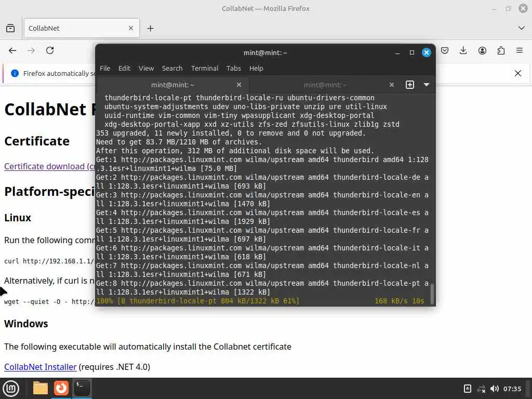This screenshot has width=532, height=399.
Task: Open the Firefox extensions icon
Action: pos(501,50)
